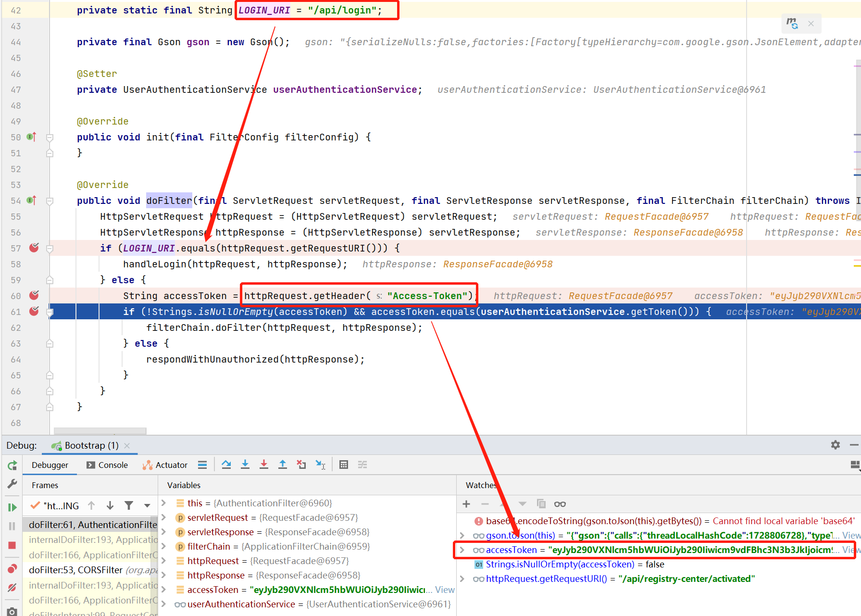Click horizontal scrollbar under code editor
Image resolution: width=861 pixels, height=616 pixels.
click(100, 431)
